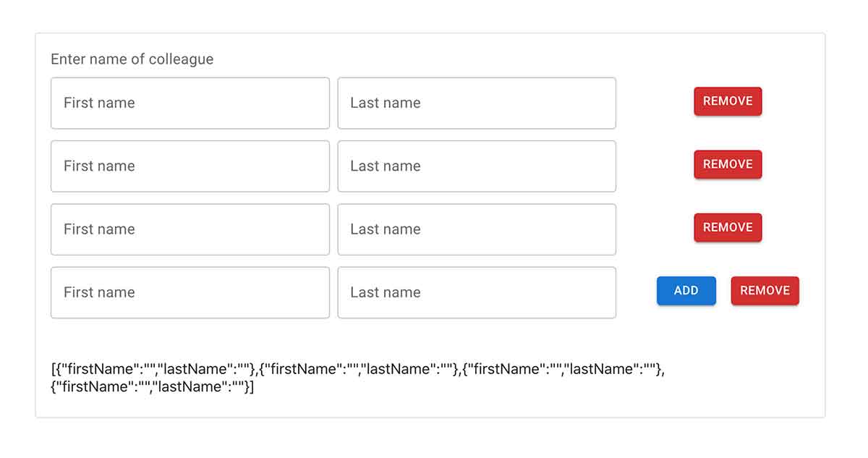Focus the third row's First name input
The image size is (868, 458).
(x=190, y=229)
